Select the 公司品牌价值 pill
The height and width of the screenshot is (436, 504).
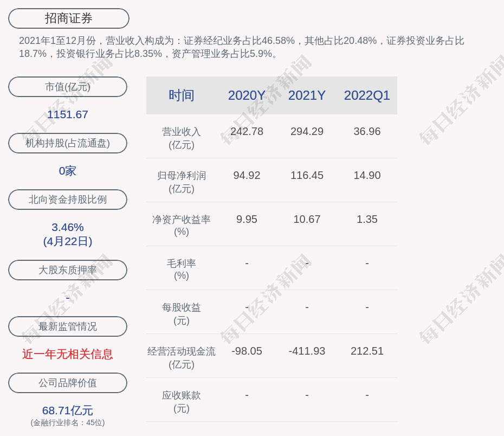tap(68, 383)
